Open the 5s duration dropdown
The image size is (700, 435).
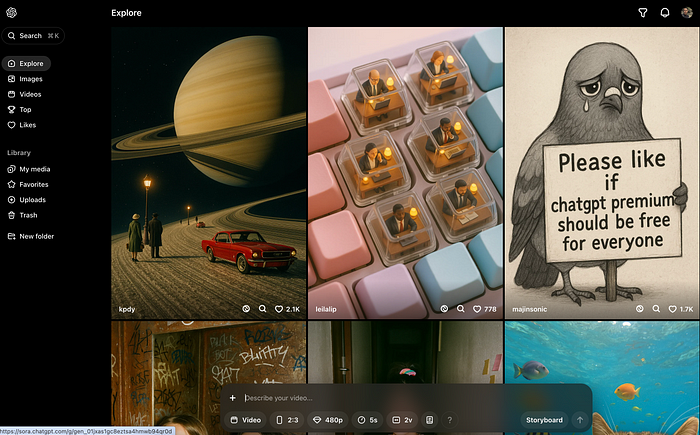[367, 420]
